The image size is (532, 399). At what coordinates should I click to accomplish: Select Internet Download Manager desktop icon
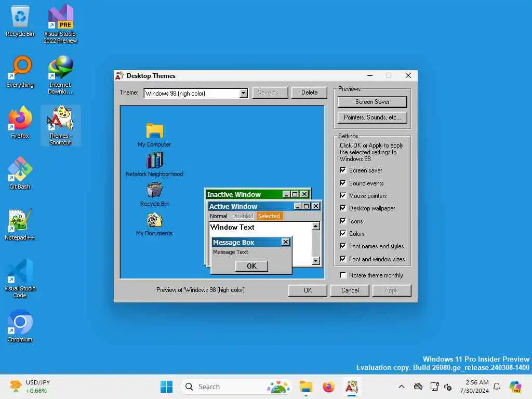pyautogui.click(x=60, y=75)
